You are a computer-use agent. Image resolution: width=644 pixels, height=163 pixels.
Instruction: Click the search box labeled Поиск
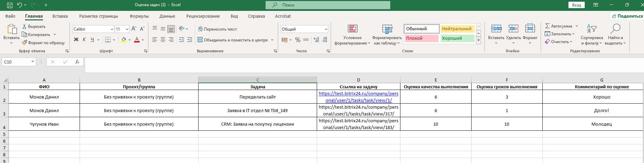pyautogui.click(x=328, y=5)
